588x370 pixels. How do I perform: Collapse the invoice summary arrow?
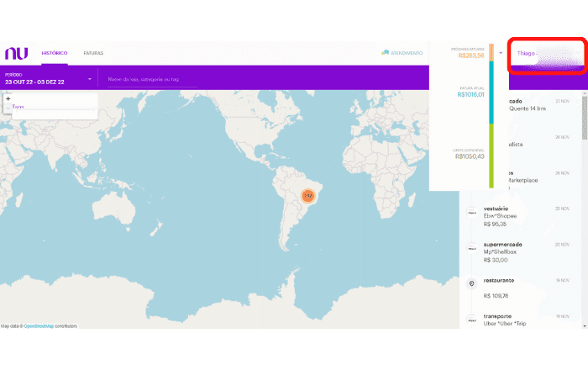[x=501, y=53]
